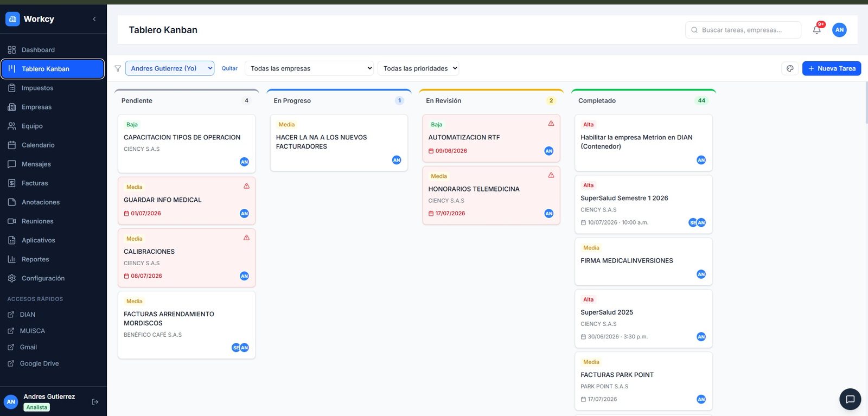Viewport: 868px width, 416px height.
Task: Click the Reuniones video camera icon
Action: coord(12,221)
